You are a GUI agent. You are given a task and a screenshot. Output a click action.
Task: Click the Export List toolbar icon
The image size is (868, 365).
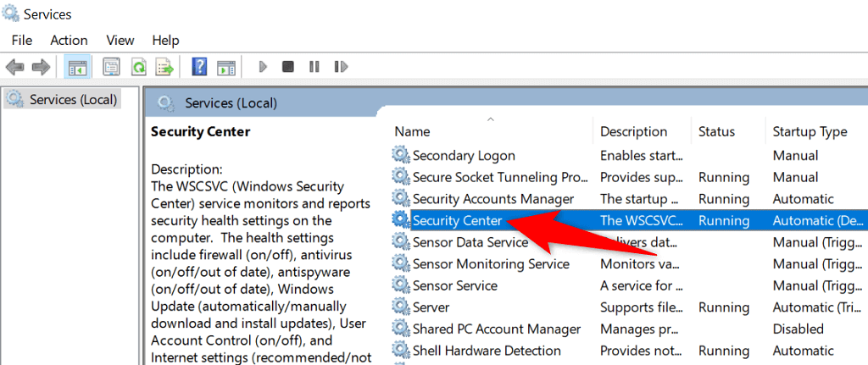(x=164, y=66)
